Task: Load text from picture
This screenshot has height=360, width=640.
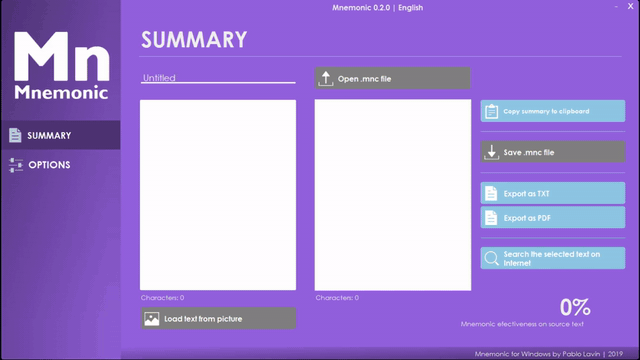Action: tap(218, 318)
